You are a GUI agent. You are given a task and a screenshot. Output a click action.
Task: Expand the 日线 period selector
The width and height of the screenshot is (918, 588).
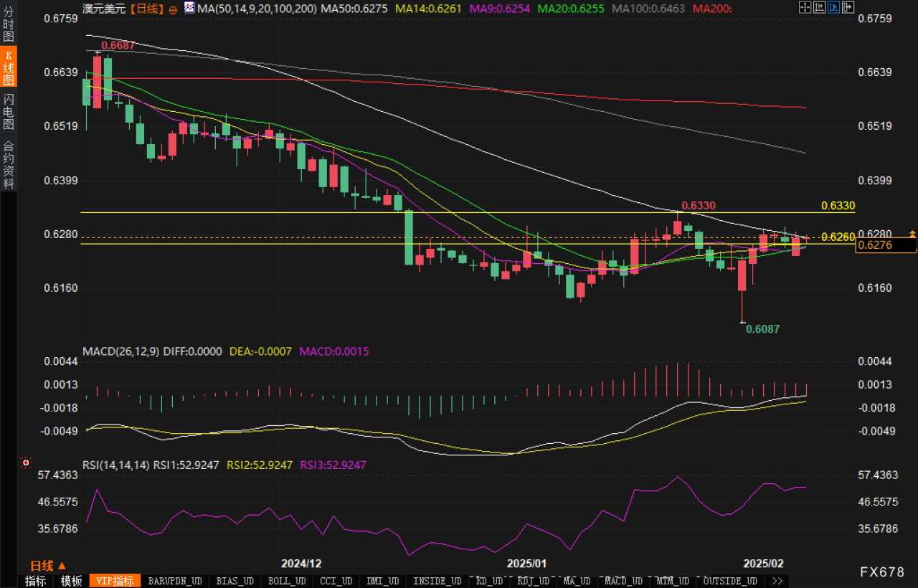click(47, 565)
